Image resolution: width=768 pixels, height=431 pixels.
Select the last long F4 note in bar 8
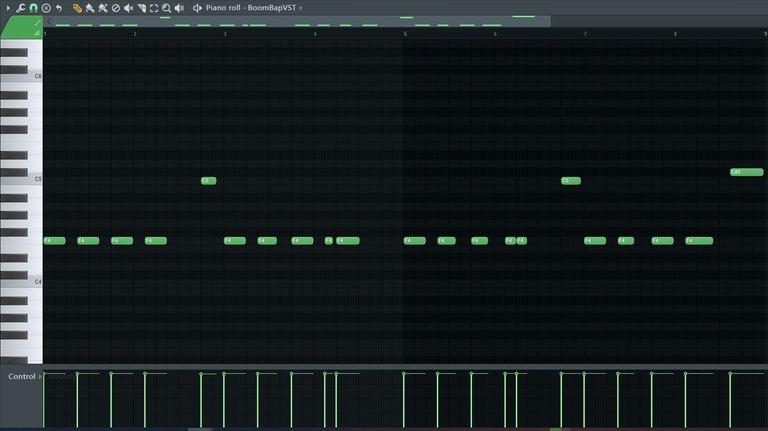click(699, 240)
